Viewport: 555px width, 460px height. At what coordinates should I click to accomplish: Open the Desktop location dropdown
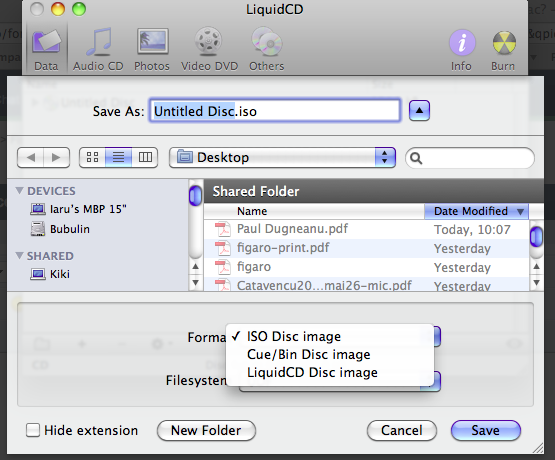coord(282,157)
